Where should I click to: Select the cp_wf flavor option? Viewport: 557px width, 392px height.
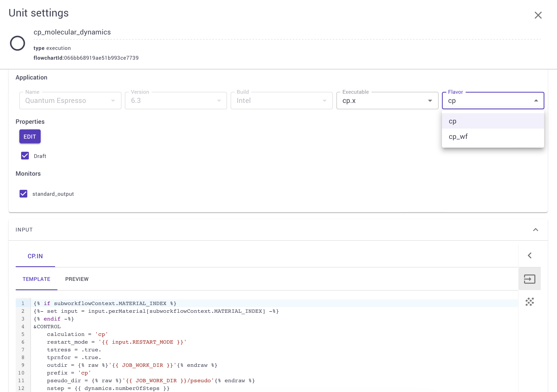[x=493, y=137]
